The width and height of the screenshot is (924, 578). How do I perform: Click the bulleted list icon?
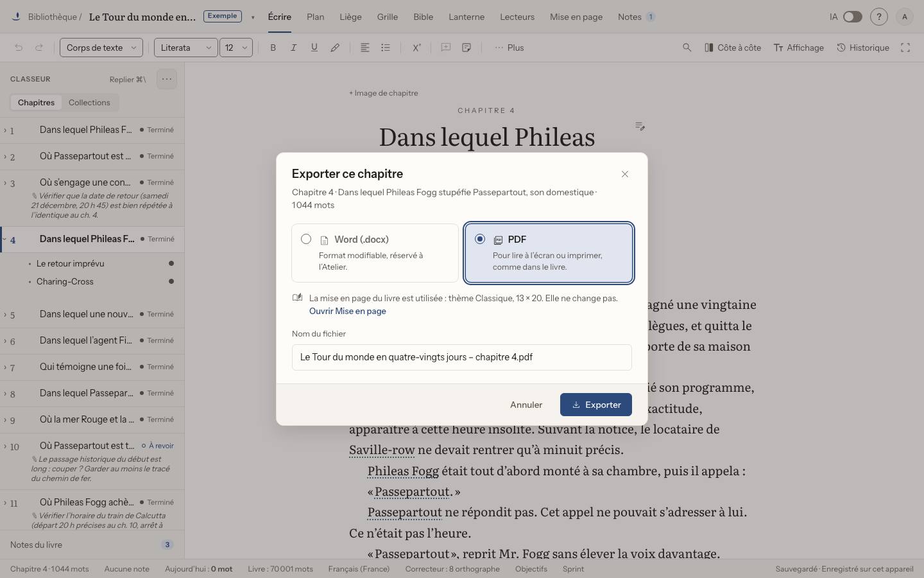click(x=386, y=48)
